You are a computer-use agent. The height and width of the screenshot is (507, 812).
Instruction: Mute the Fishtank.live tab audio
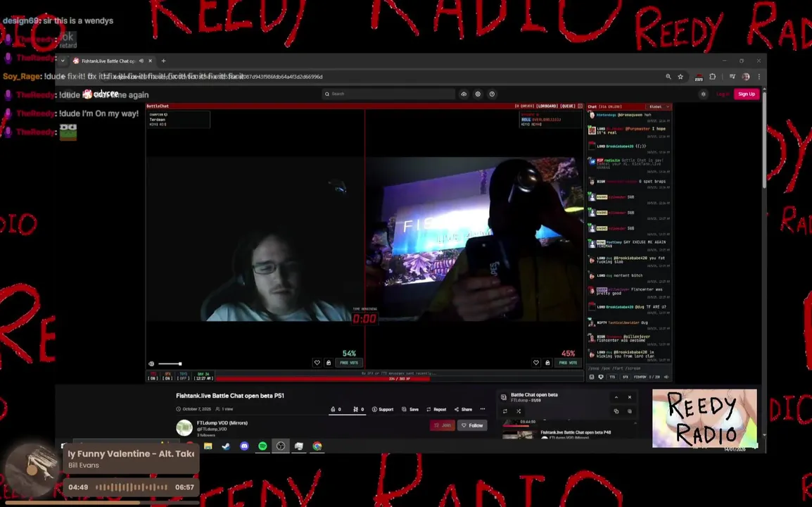pyautogui.click(x=141, y=61)
